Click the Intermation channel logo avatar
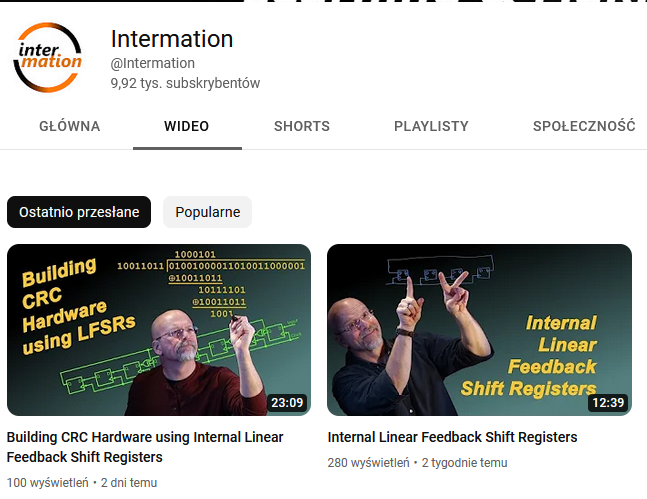 47,57
